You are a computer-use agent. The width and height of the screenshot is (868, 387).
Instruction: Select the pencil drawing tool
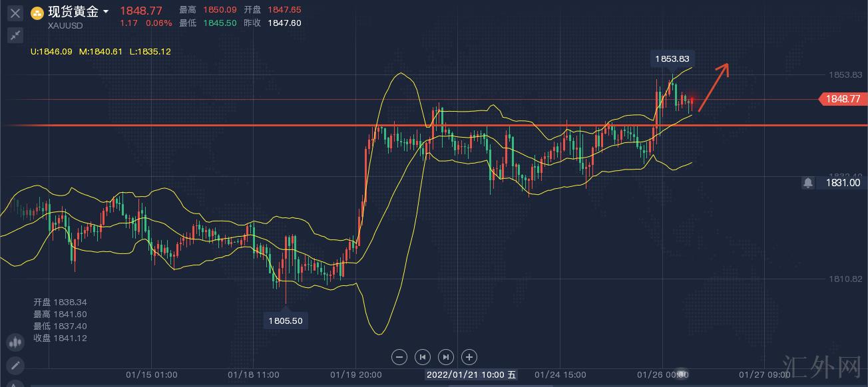pyautogui.click(x=15, y=365)
